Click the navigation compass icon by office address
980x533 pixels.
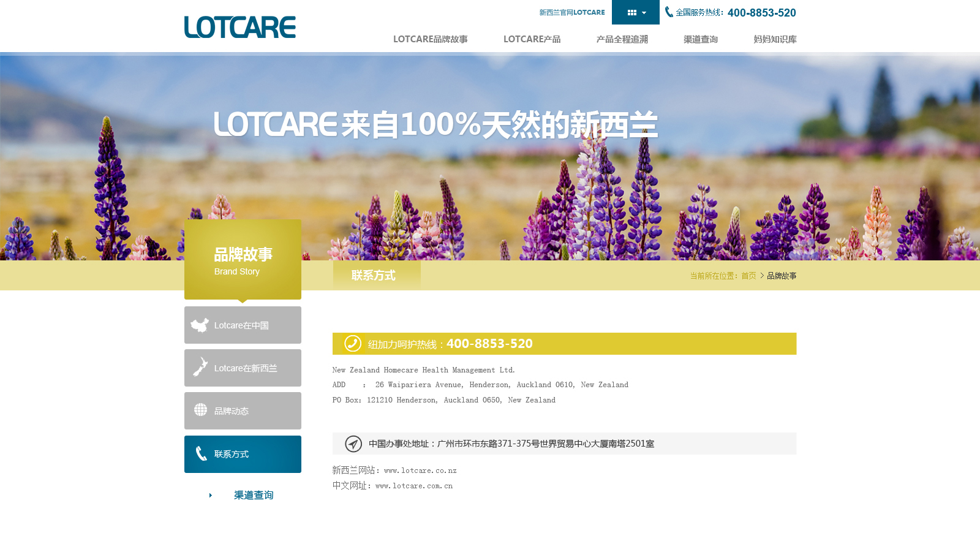tap(353, 444)
